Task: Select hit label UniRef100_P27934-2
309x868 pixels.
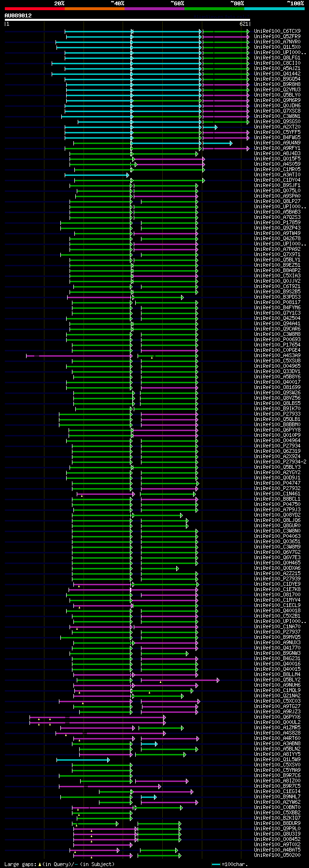Action: coord(280,462)
